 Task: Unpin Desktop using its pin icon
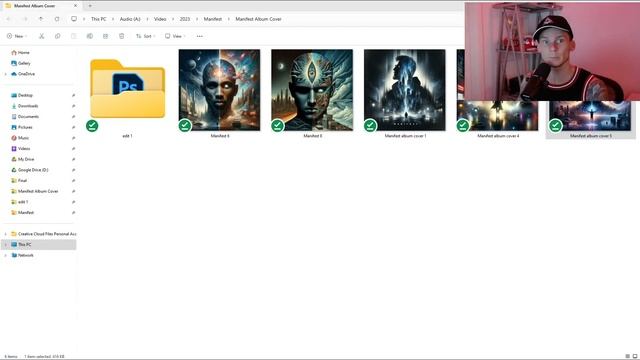tap(73, 95)
